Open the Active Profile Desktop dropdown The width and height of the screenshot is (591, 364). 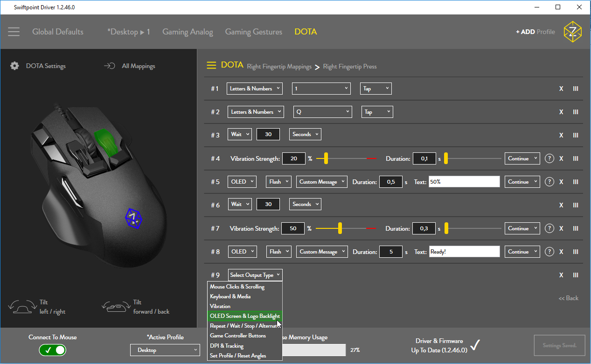(165, 350)
